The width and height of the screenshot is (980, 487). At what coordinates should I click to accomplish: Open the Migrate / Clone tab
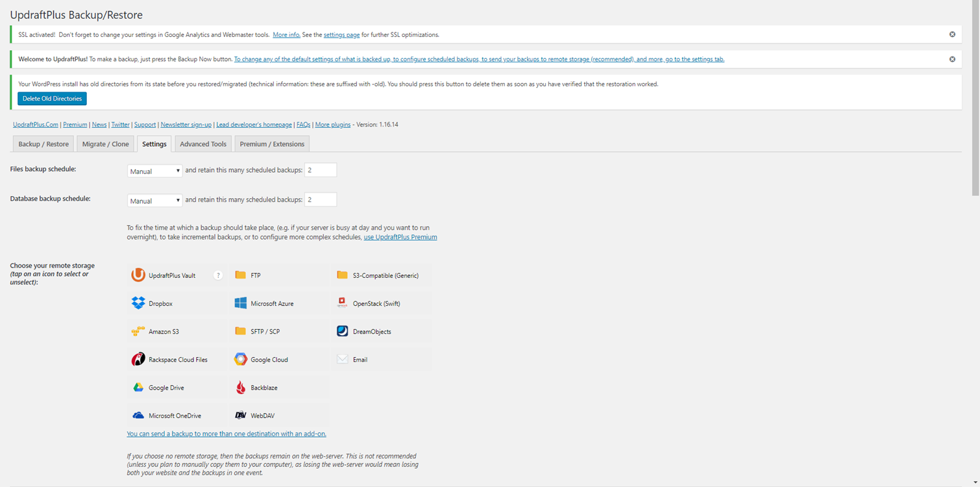[x=106, y=144]
